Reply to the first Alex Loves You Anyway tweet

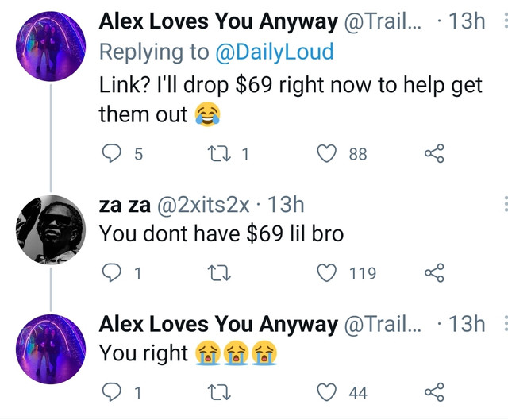tap(112, 153)
